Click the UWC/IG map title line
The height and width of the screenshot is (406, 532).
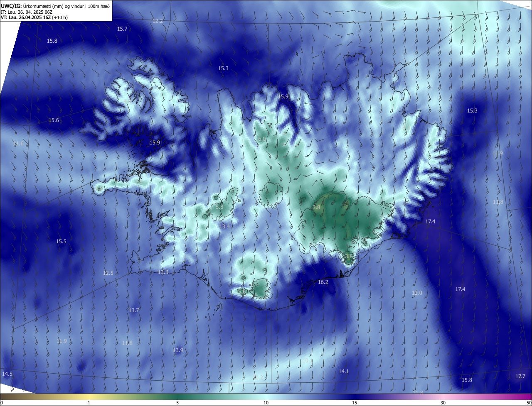pos(55,5)
